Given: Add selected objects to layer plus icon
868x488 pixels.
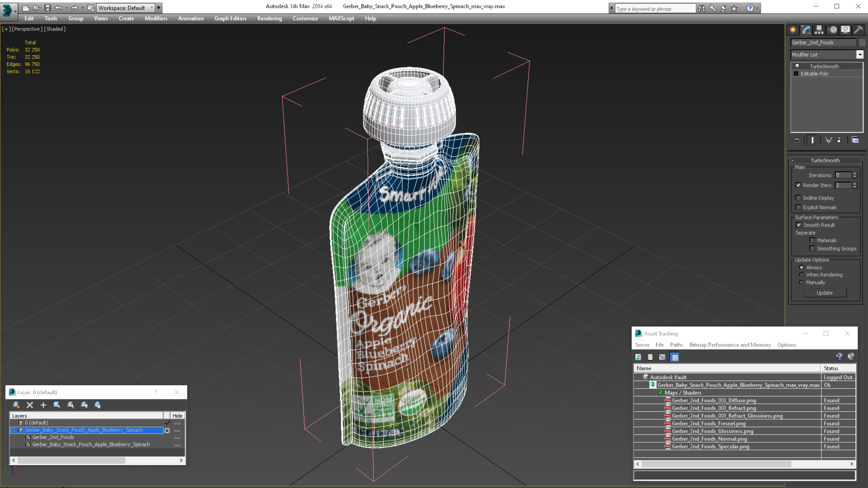Looking at the screenshot, I should (x=43, y=405).
